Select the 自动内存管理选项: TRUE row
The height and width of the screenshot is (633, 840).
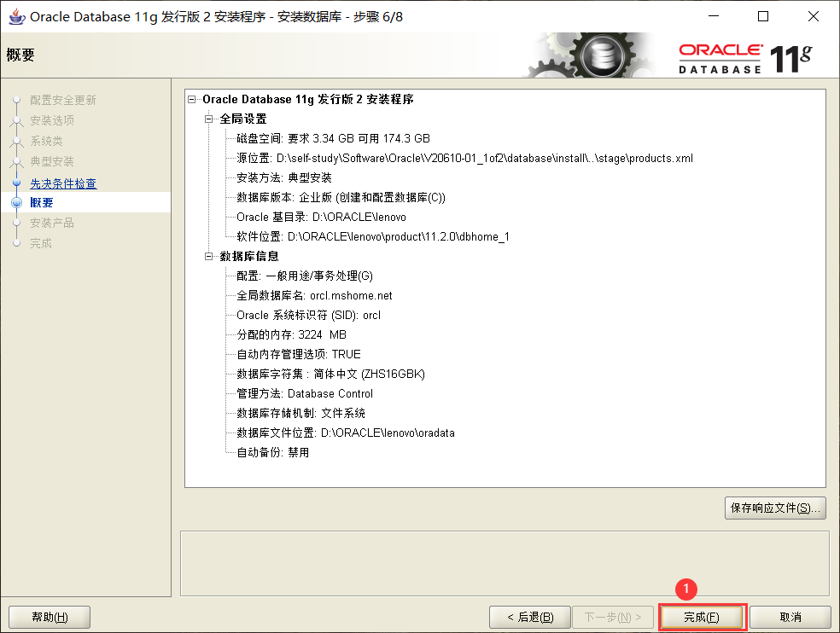click(299, 355)
